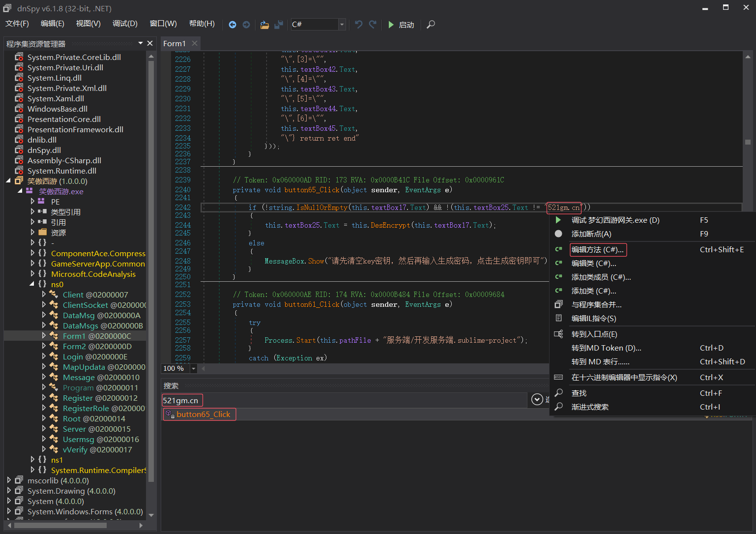Image resolution: width=756 pixels, height=534 pixels.
Task: Click the save all disk icon
Action: point(279,25)
